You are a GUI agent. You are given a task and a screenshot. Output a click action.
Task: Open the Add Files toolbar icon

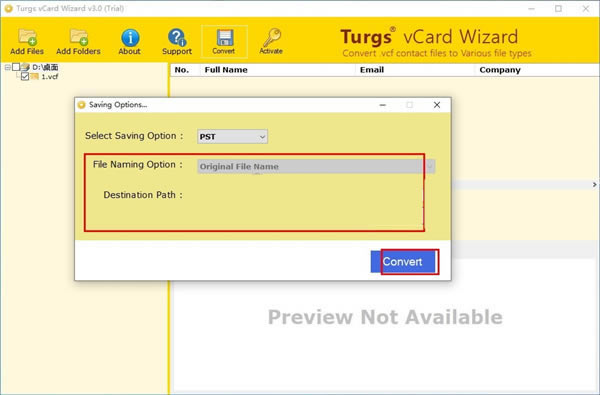(x=27, y=41)
